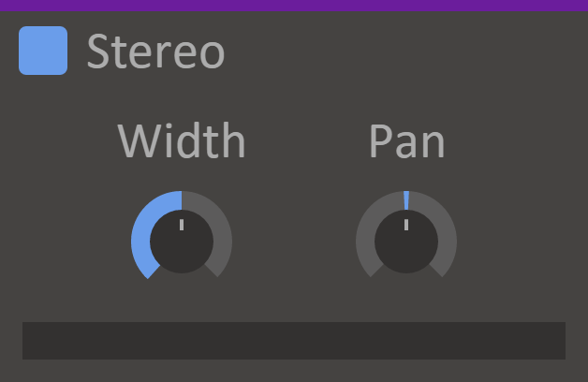Viewport: 588px width, 382px height.
Task: Click the blue center marker on Pan arc
Action: (406, 199)
